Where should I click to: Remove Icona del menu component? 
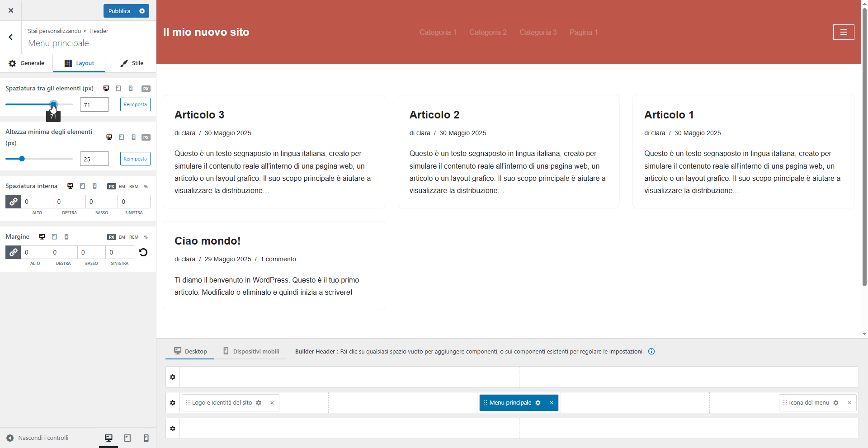click(x=849, y=403)
